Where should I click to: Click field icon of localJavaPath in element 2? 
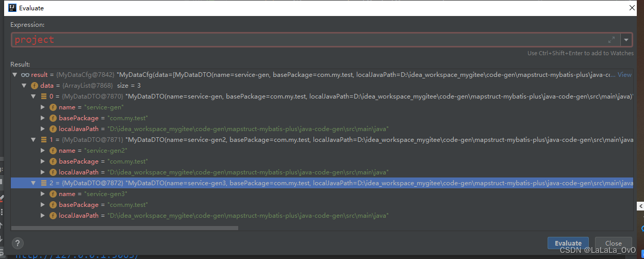[x=53, y=216]
